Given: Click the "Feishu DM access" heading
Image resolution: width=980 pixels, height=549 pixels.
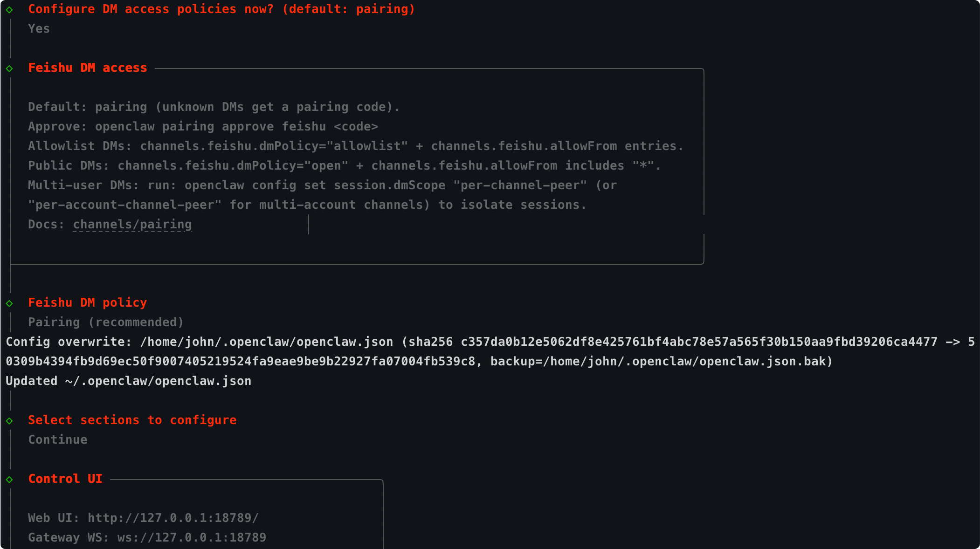Looking at the screenshot, I should tap(88, 68).
